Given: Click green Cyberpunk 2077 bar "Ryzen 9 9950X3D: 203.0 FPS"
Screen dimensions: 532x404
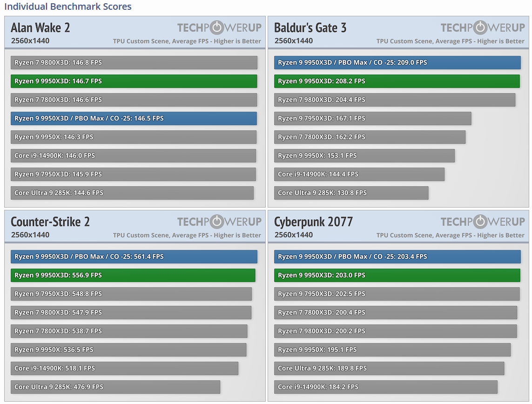Looking at the screenshot, I should (x=397, y=275).
